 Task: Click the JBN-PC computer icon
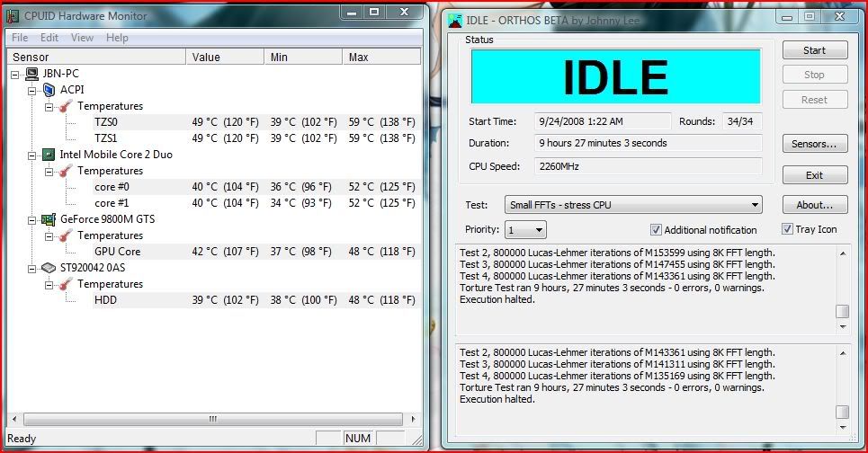[32, 74]
